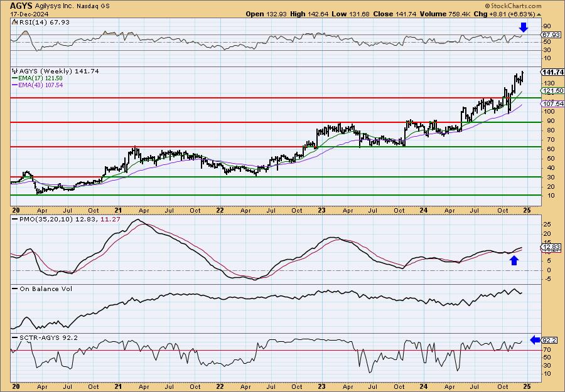Select the company name Agilysys Inc.
The height and width of the screenshot is (392, 565).
tap(55, 6)
